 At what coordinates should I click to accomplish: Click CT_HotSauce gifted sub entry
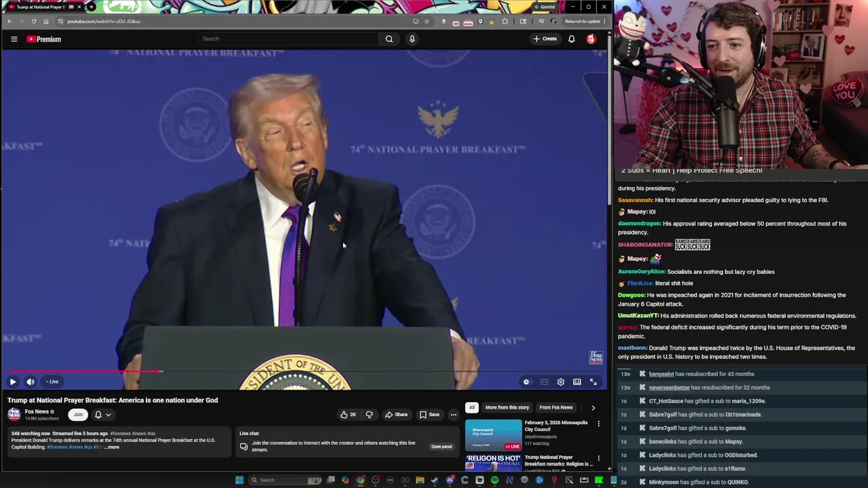[x=707, y=401]
